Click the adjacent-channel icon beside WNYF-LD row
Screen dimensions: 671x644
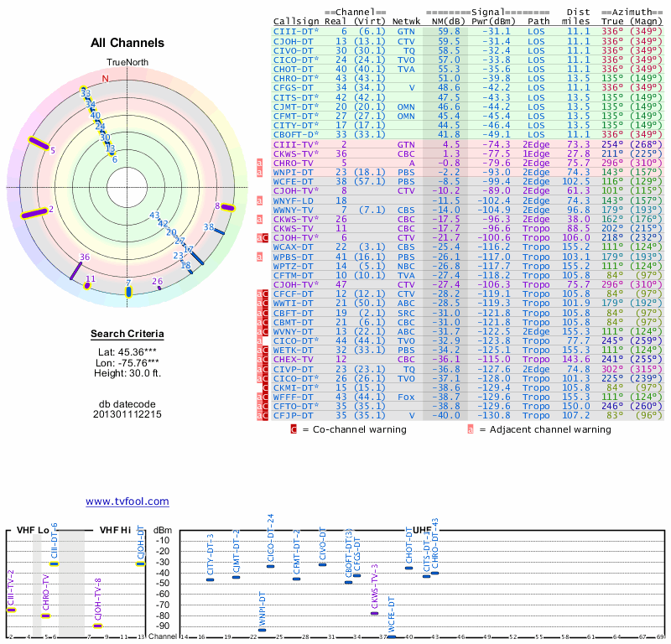(x=260, y=201)
